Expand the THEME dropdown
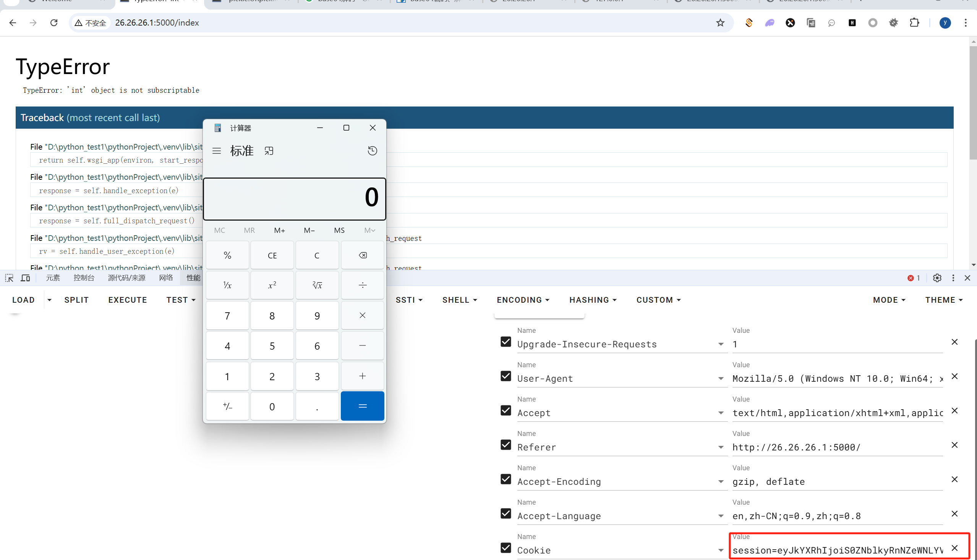The height and width of the screenshot is (560, 977). 943,300
